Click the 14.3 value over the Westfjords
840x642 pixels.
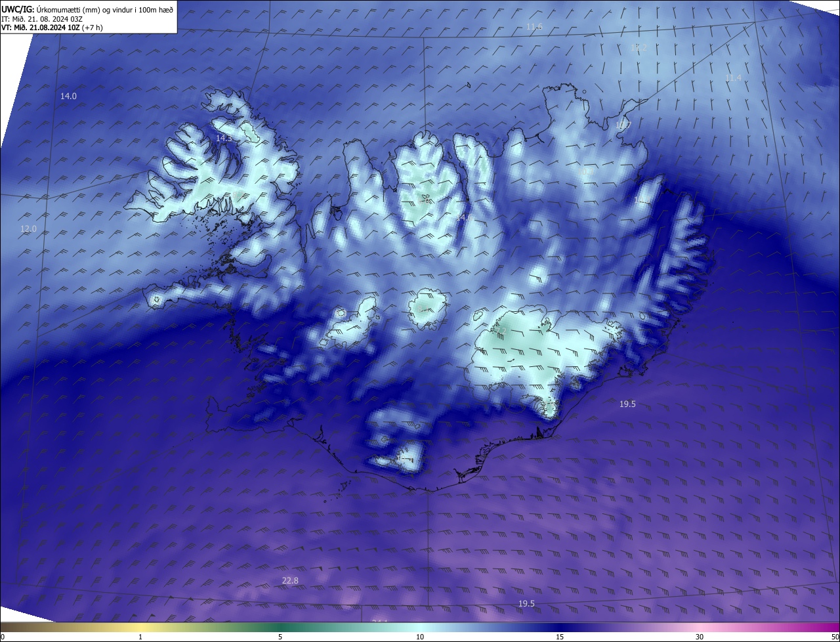(x=224, y=139)
